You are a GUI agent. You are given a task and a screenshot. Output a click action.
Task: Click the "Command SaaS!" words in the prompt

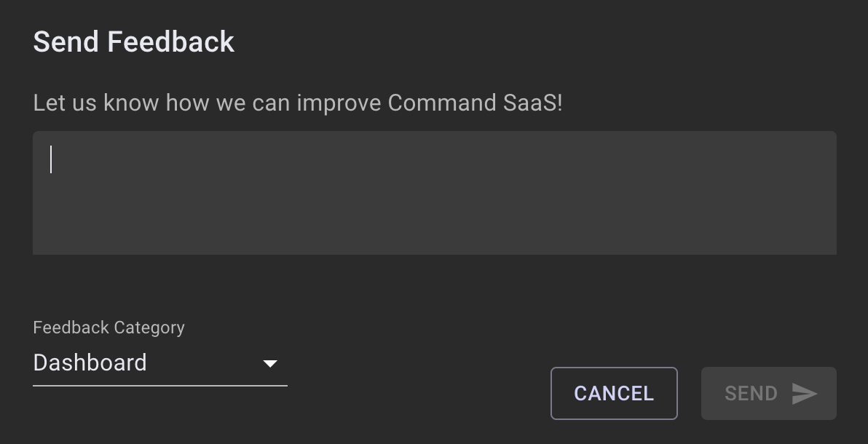pyautogui.click(x=475, y=103)
